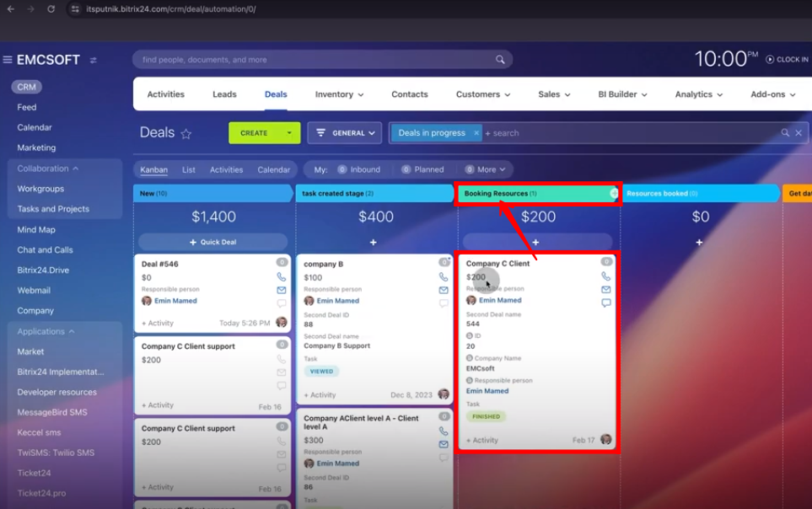
Task: Click the Quick Deal button
Action: tap(212, 242)
